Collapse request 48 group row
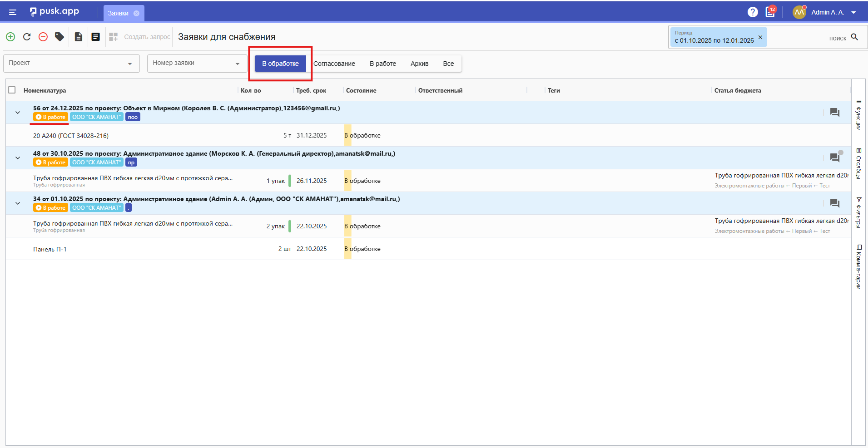Screen dimensions: 868x448 (18, 158)
